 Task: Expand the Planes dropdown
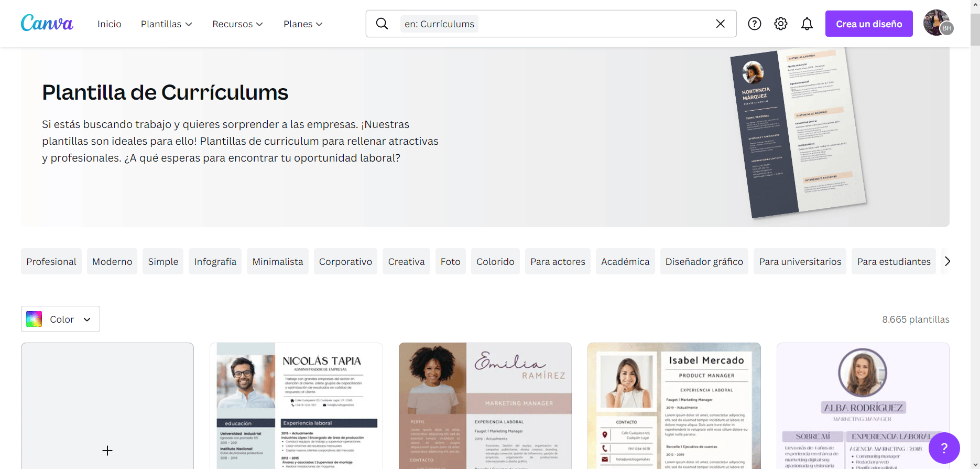303,24
